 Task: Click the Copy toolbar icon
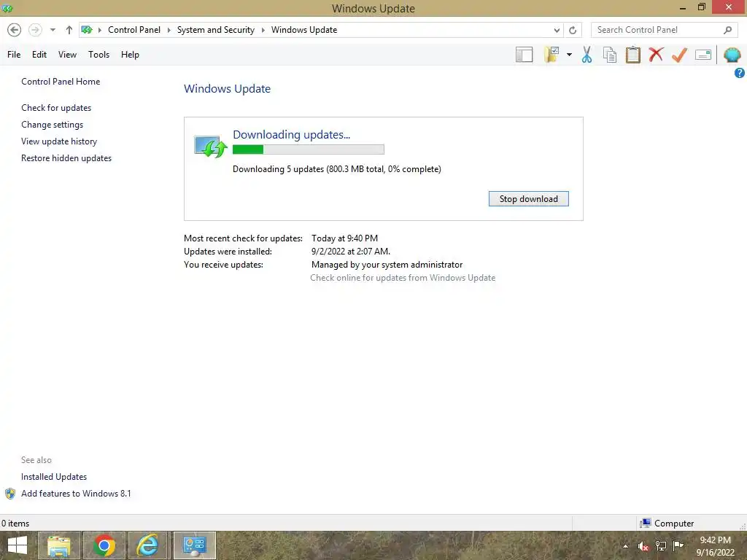610,55
